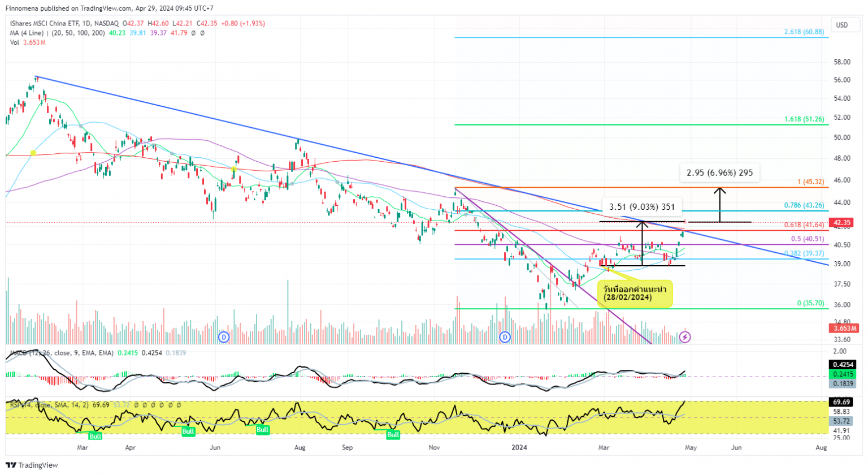Select the Bull badge beneath the August area
The image size is (868, 475).
point(263,431)
